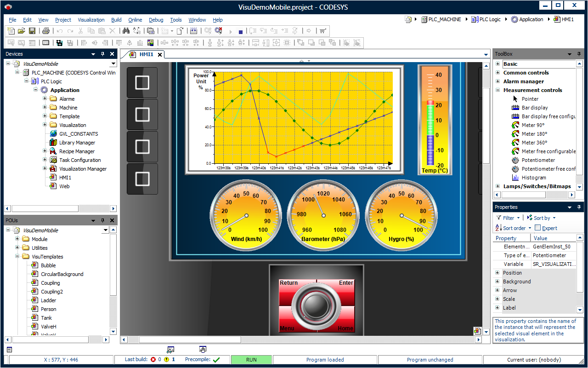Open the Sort by dropdown
The width and height of the screenshot is (588, 368).
(x=542, y=218)
